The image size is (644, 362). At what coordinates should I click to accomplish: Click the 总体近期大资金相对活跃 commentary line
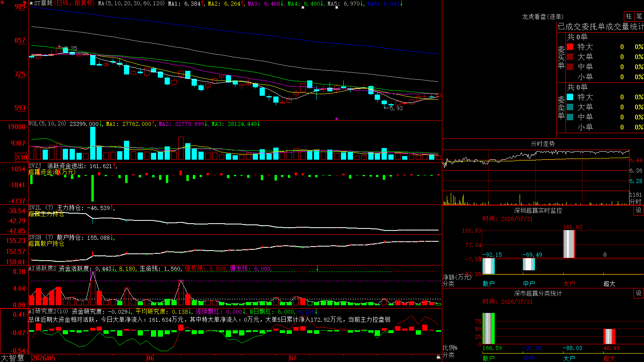tap(209, 319)
